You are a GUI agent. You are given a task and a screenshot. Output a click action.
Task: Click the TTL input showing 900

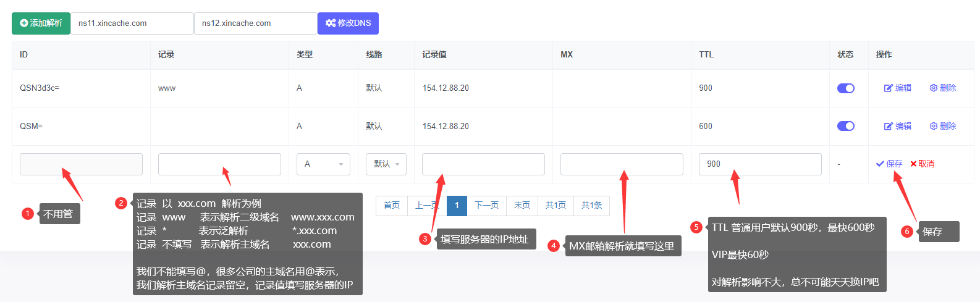pyautogui.click(x=760, y=164)
